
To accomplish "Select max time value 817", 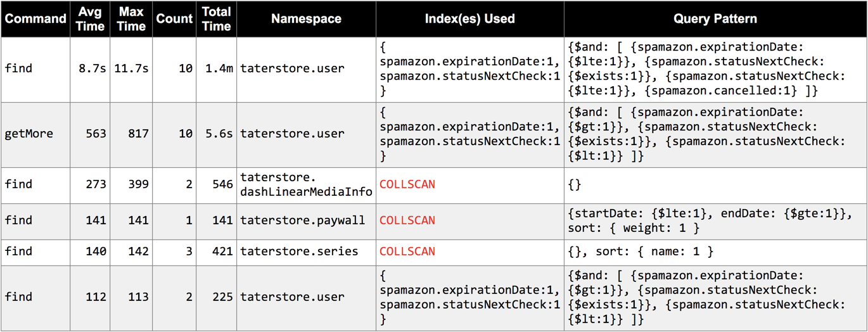I will 137,134.
